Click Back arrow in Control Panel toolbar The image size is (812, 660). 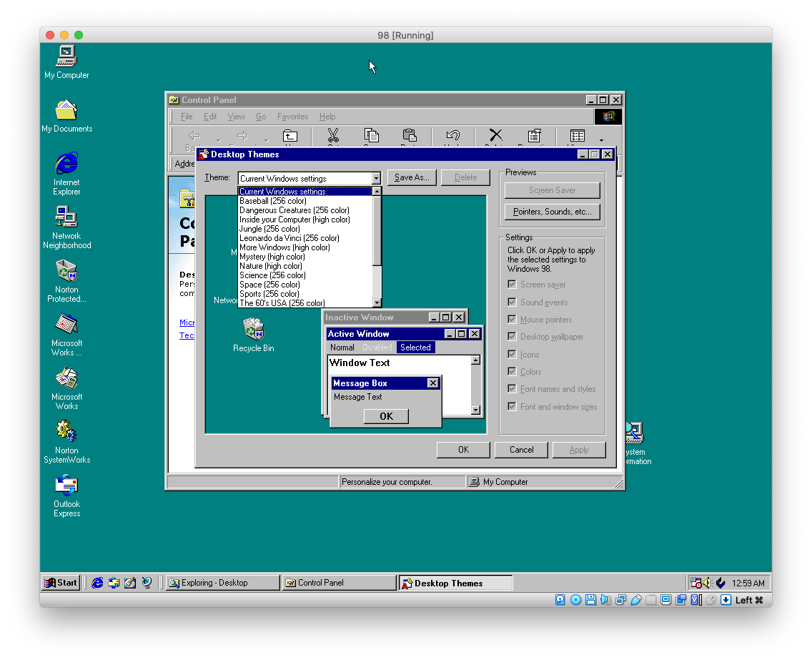[194, 136]
